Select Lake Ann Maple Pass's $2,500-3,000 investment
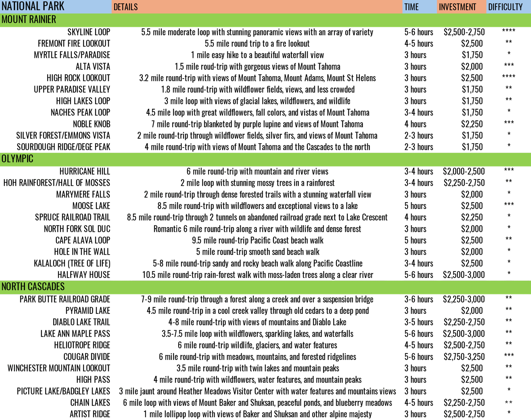This screenshot has width=531, height=420. pos(464,334)
